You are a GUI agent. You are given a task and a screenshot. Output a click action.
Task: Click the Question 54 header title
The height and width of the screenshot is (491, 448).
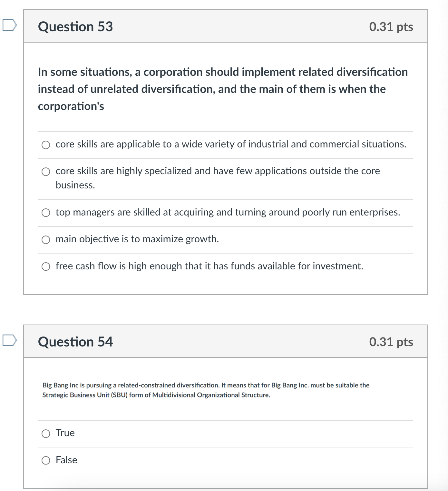pos(75,342)
